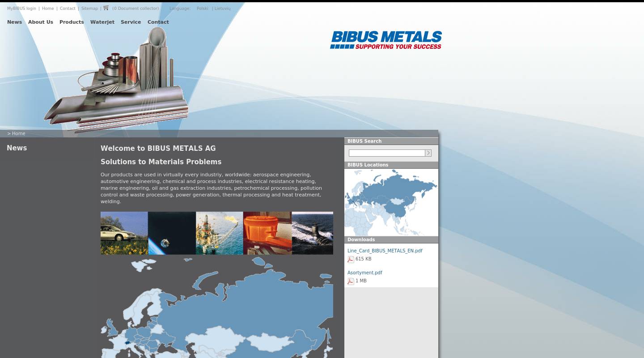Screen dimensions: 644x358
Task: Click the satellite photo in the image strip
Action: (x=172, y=233)
